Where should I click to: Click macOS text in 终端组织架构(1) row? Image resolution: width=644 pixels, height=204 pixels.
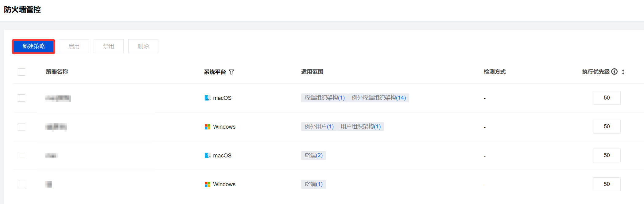222,98
